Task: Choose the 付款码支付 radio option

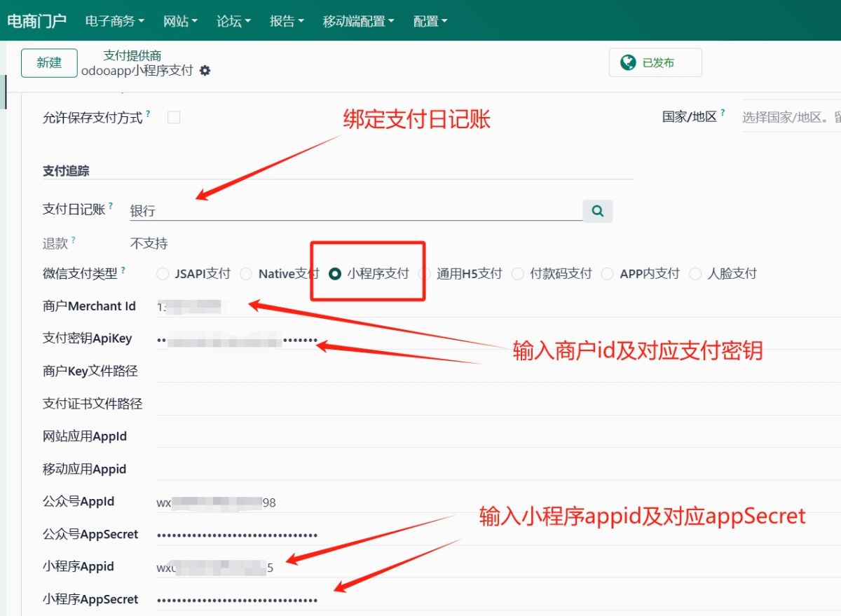Action: click(x=518, y=274)
